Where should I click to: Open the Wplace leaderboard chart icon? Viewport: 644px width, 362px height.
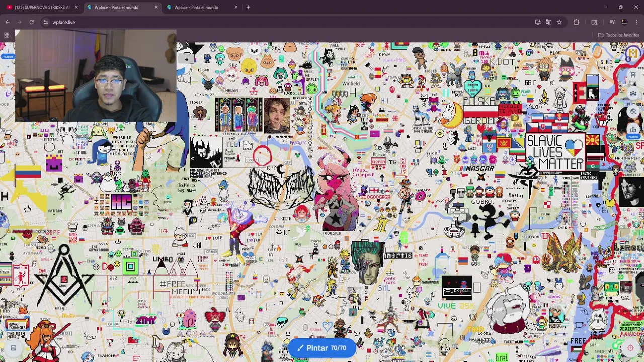tap(633, 130)
